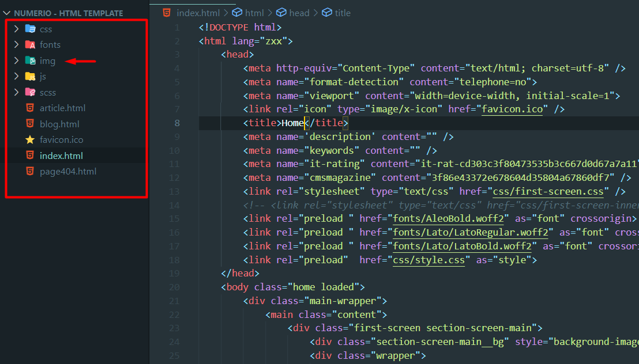
Task: Open article.html in the explorer
Action: tap(63, 108)
